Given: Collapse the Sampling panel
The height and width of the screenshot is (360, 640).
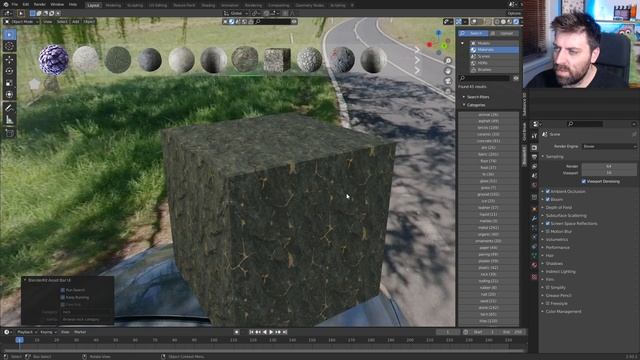Looking at the screenshot, I should [x=554, y=156].
